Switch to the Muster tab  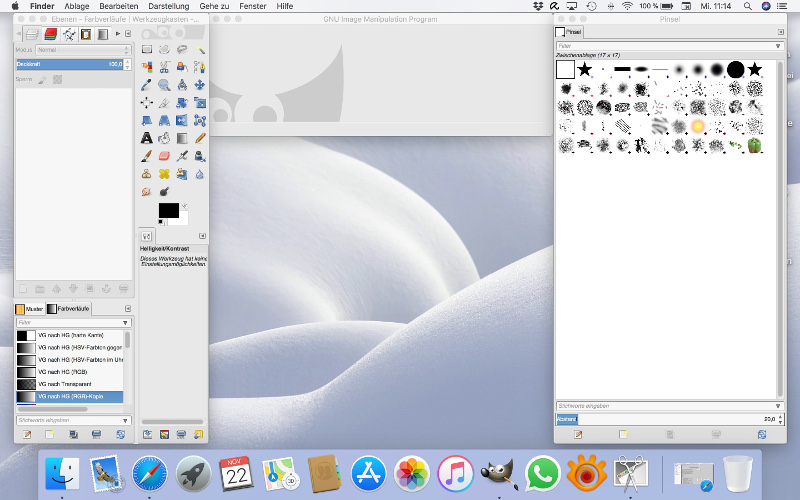29,309
